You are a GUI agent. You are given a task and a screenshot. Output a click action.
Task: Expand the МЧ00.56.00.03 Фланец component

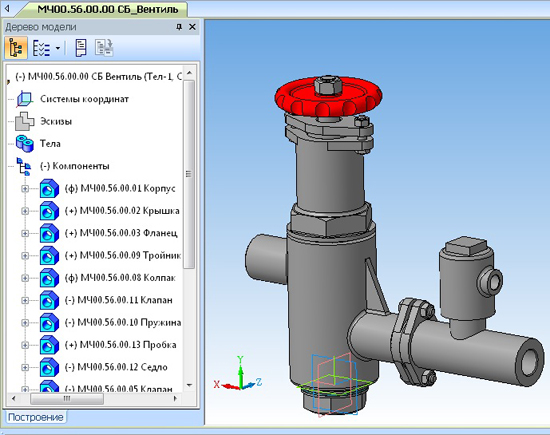coord(25,233)
